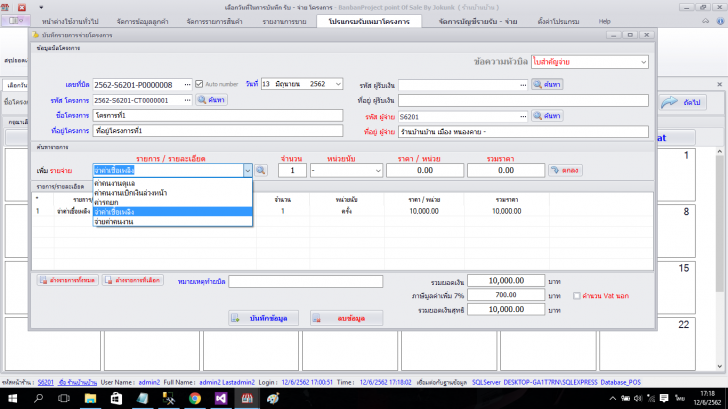Open Visual Studio from taskbar
This screenshot has width=728, height=409.
221,398
